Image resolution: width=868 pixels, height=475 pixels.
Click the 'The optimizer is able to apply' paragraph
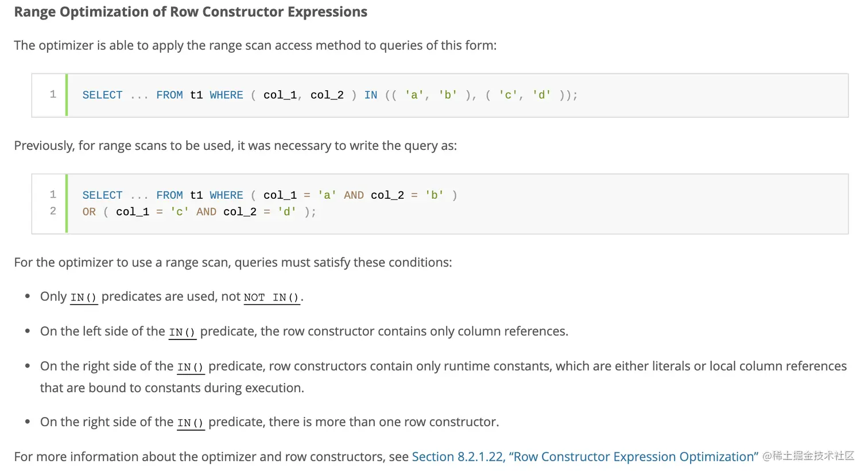click(x=255, y=45)
